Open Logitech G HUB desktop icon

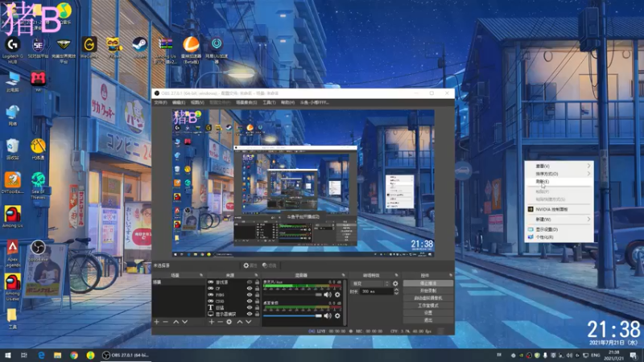[x=13, y=50]
